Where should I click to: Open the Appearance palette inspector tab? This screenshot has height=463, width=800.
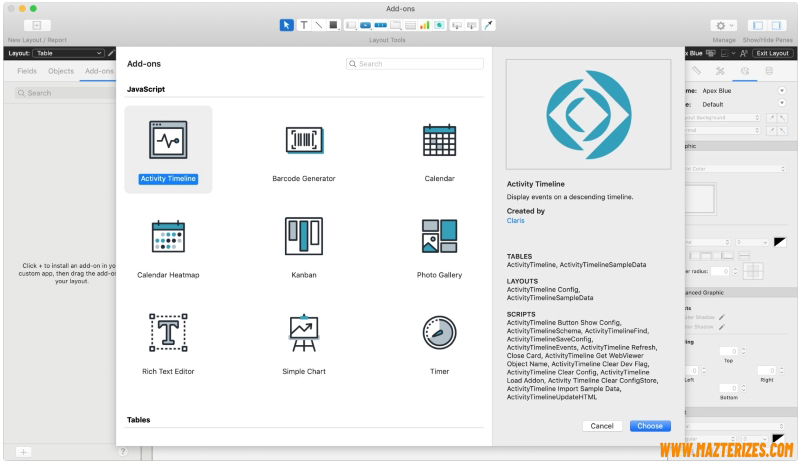(745, 71)
